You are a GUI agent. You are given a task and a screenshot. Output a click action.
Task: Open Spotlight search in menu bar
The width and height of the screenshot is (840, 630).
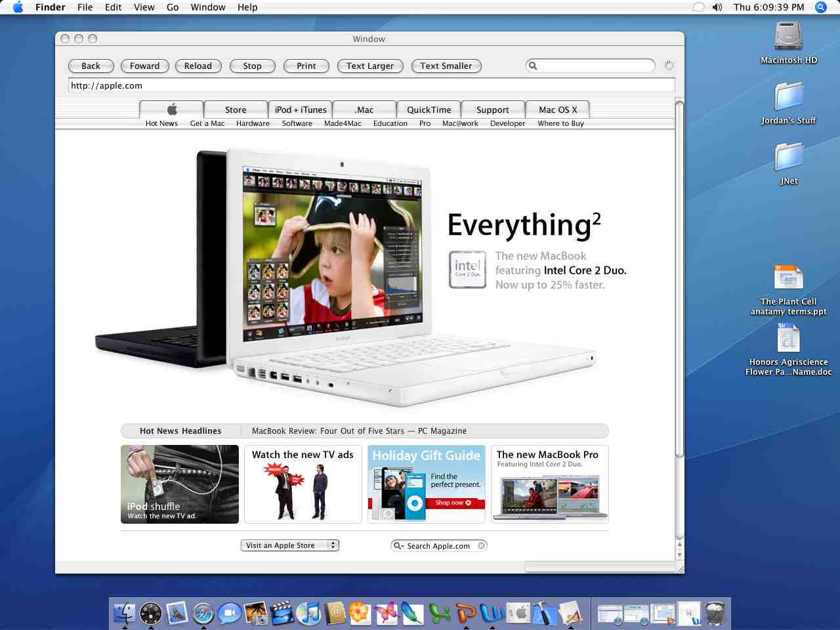tap(820, 7)
